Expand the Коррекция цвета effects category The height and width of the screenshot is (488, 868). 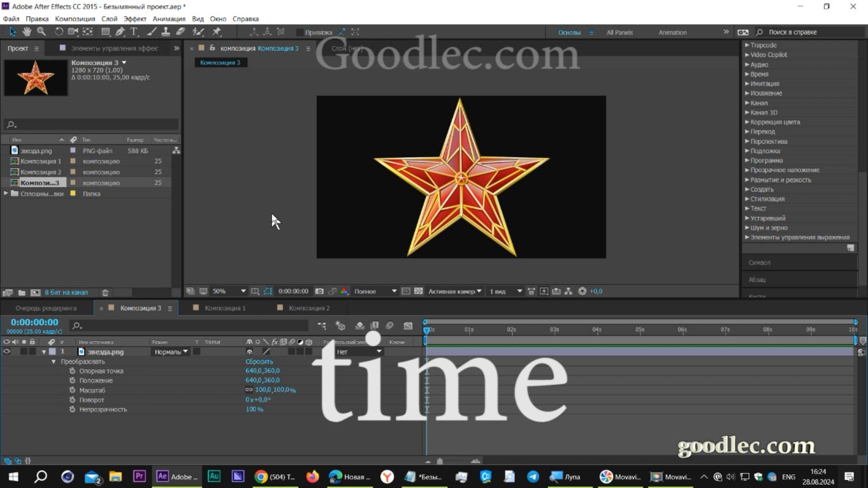tap(747, 122)
